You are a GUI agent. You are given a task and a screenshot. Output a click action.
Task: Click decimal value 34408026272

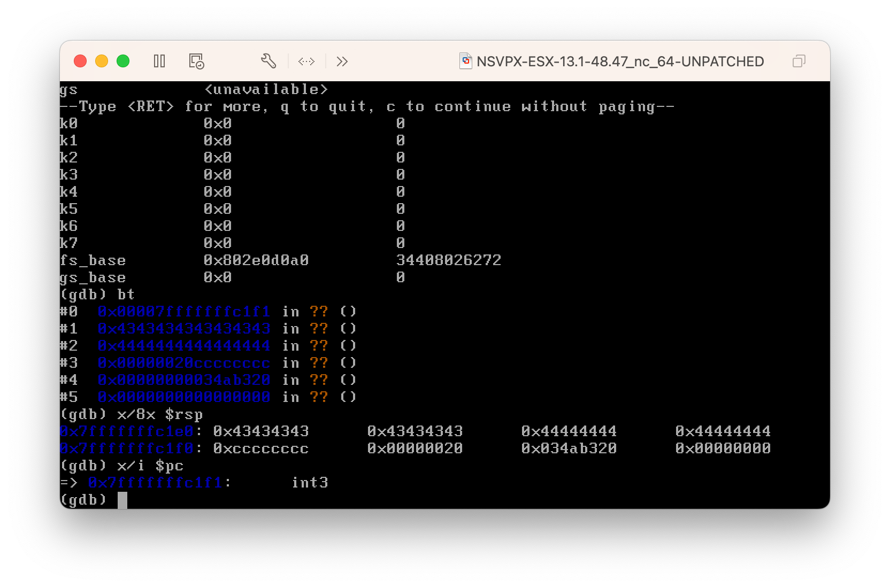coord(449,260)
